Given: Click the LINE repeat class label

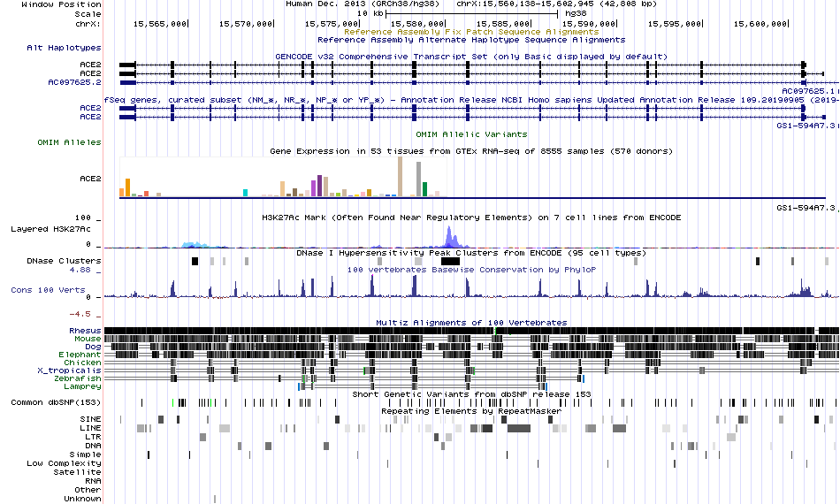Looking at the screenshot, I should pos(90,429).
